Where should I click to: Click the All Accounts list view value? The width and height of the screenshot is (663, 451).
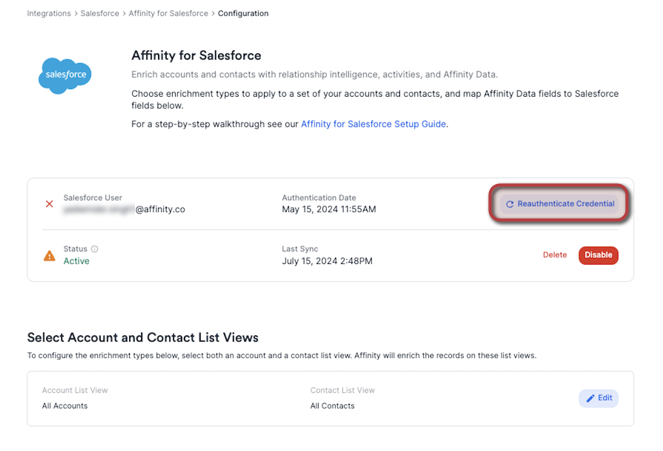point(65,406)
